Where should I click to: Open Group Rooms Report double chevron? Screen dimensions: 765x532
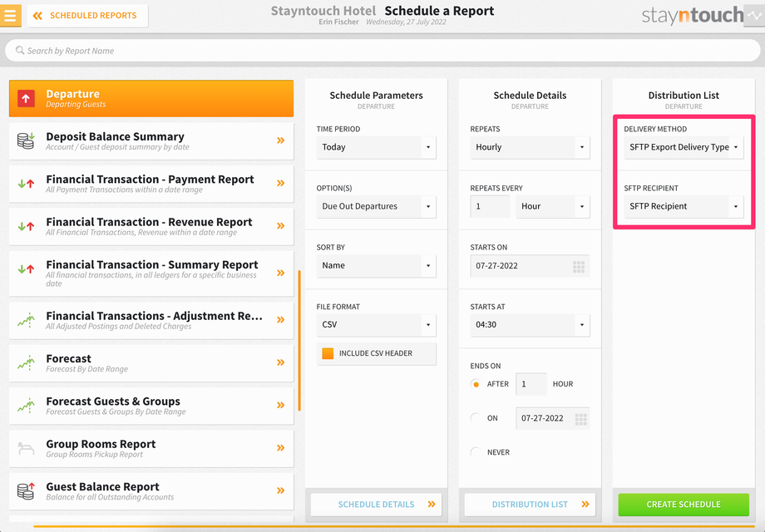coord(280,448)
